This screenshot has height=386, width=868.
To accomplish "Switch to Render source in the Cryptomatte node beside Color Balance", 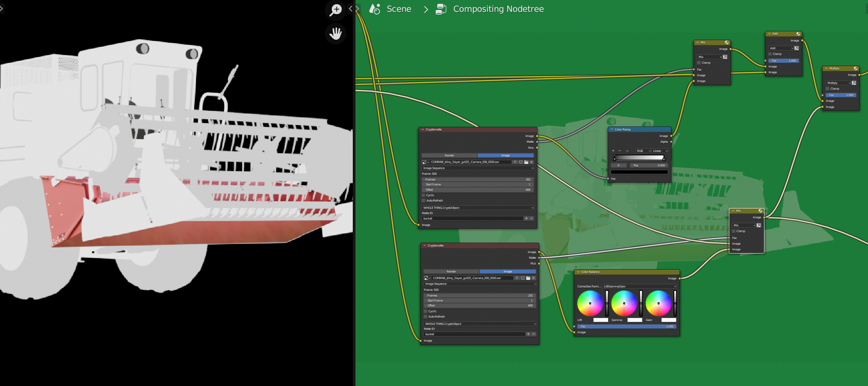I will 451,271.
